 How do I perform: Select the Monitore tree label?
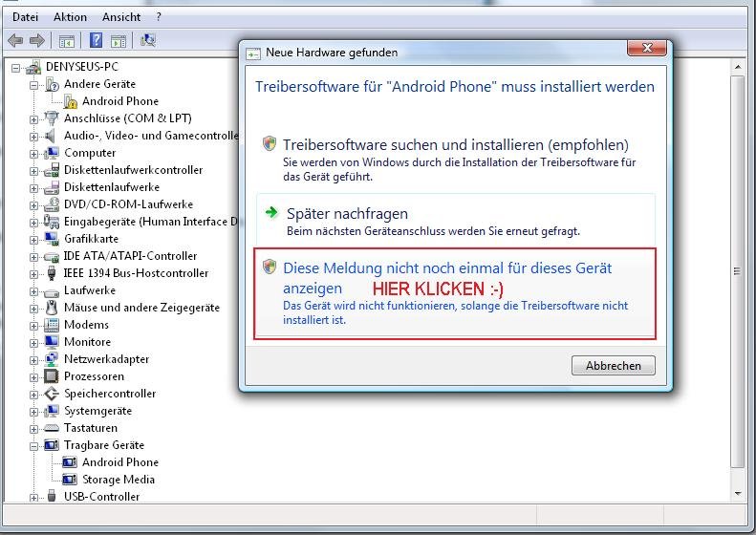(87, 342)
